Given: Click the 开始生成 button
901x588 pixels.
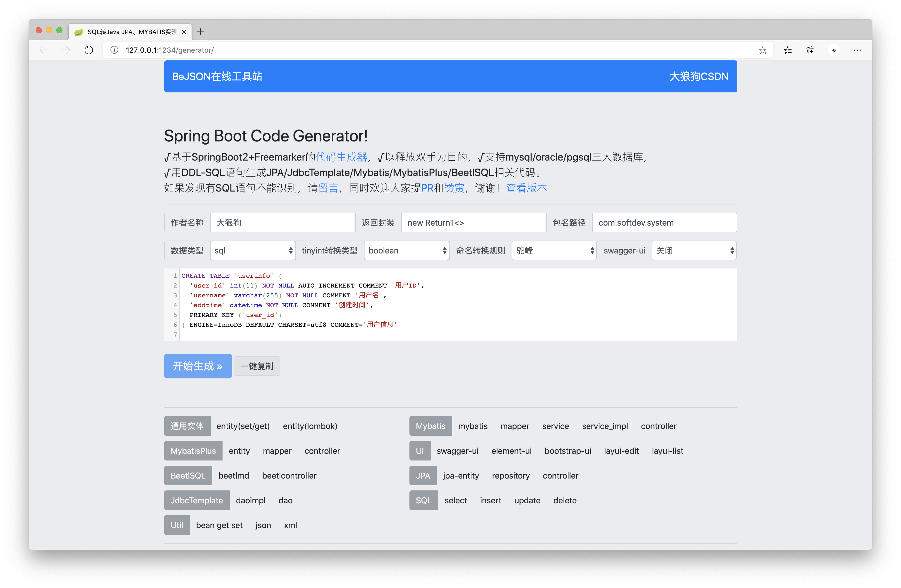Looking at the screenshot, I should click(197, 366).
